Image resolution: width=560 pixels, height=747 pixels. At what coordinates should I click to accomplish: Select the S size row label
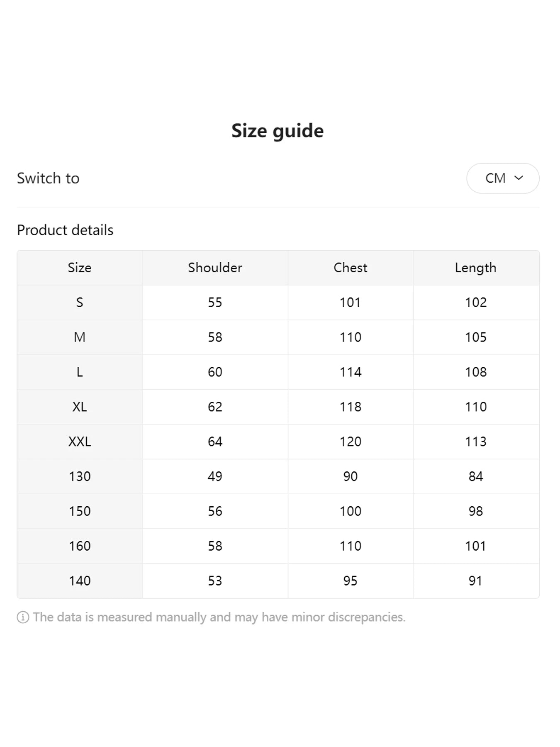tap(80, 303)
